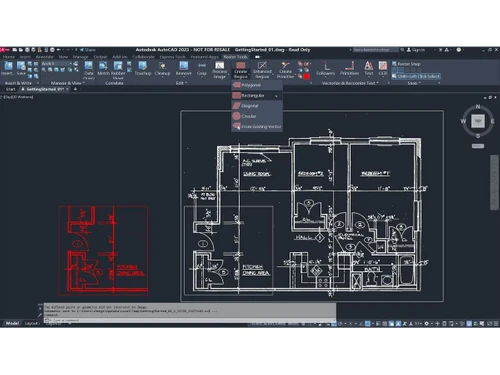Click the Share icon in title bar

pyautogui.click(x=82, y=50)
